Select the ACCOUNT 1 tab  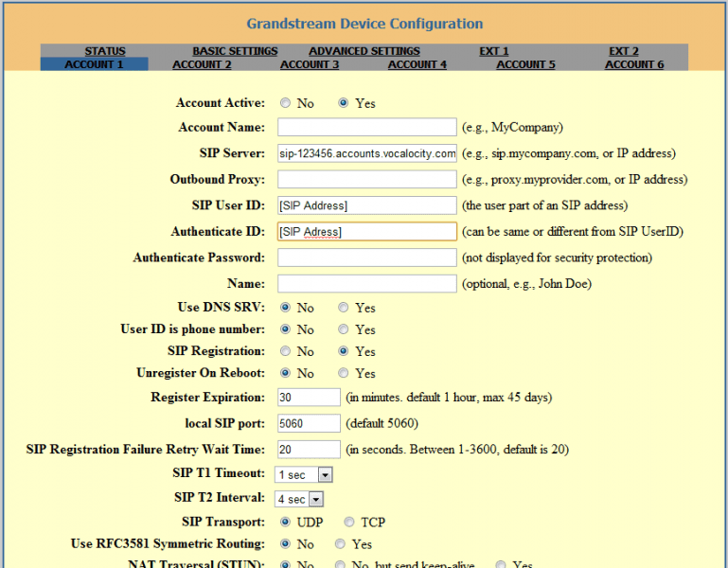[95, 64]
